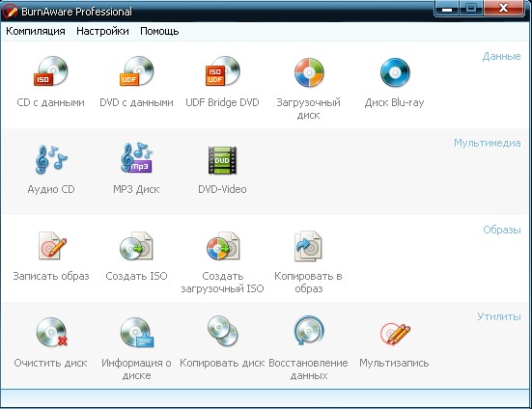532x409 pixels.
Task: Open Копировать в образ tool
Action: pos(308,246)
